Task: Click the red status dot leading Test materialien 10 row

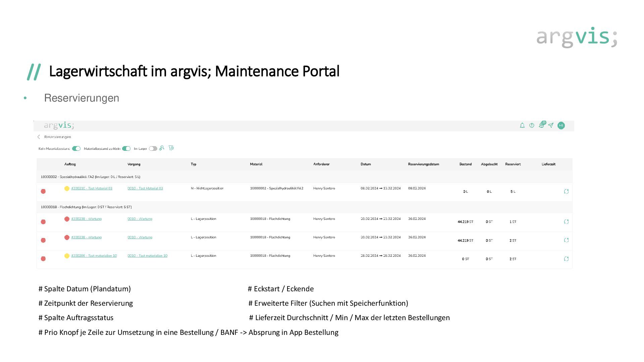Action: (43, 259)
